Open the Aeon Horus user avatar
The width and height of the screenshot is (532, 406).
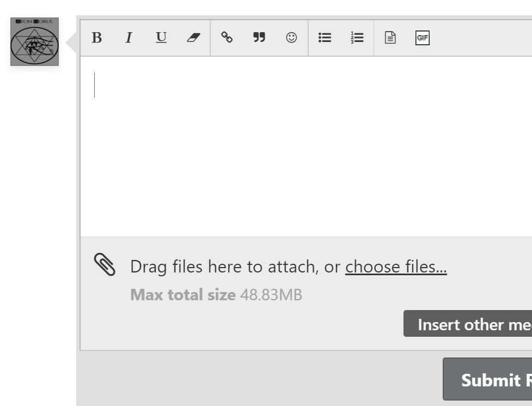click(x=35, y=42)
